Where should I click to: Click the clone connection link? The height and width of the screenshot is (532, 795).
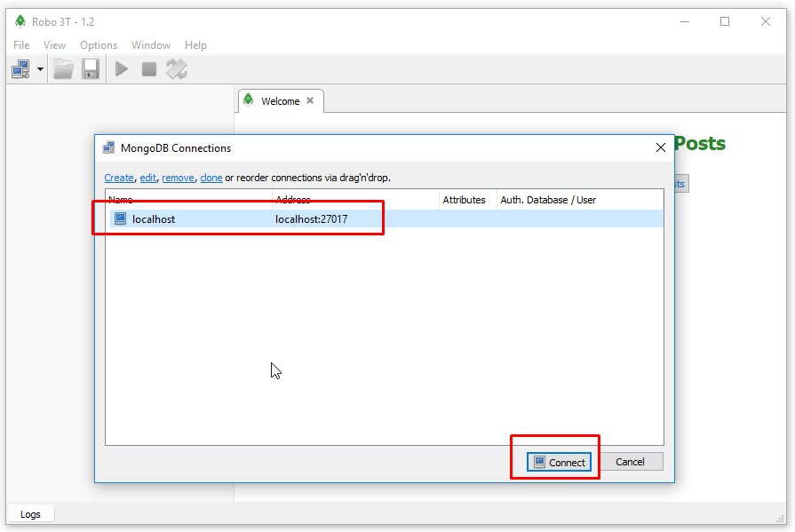[x=211, y=178]
